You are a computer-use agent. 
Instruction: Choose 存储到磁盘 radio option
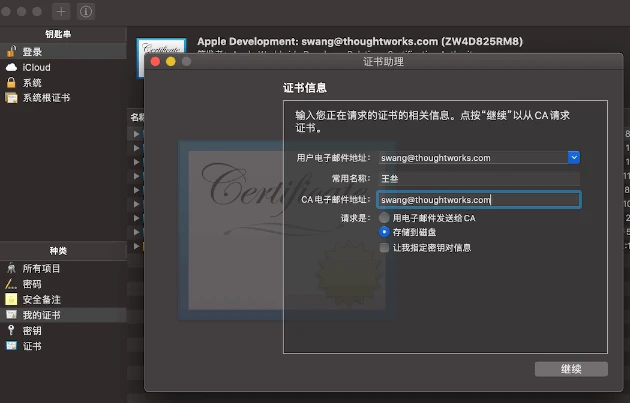coord(385,232)
